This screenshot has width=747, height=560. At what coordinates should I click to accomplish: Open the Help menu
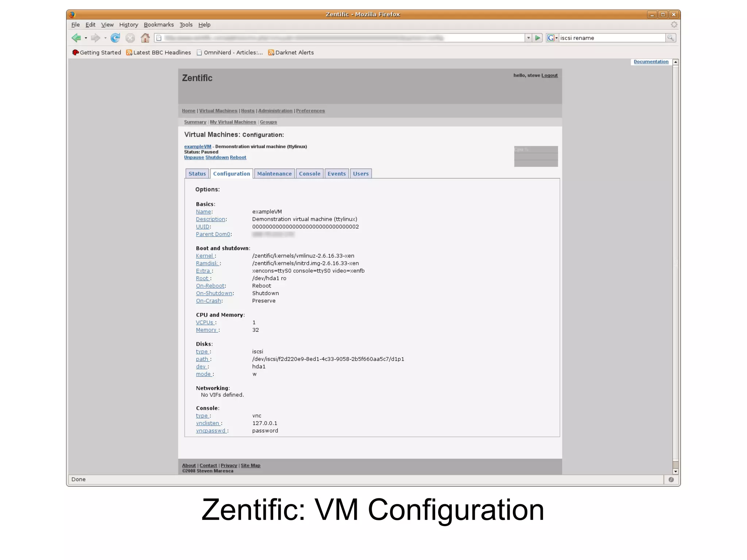pyautogui.click(x=204, y=25)
